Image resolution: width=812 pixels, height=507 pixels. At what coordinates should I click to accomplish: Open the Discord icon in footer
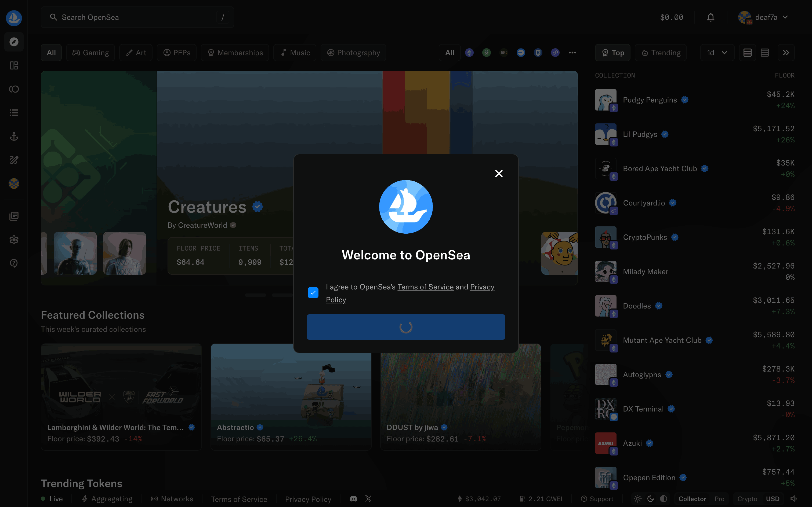click(x=353, y=499)
